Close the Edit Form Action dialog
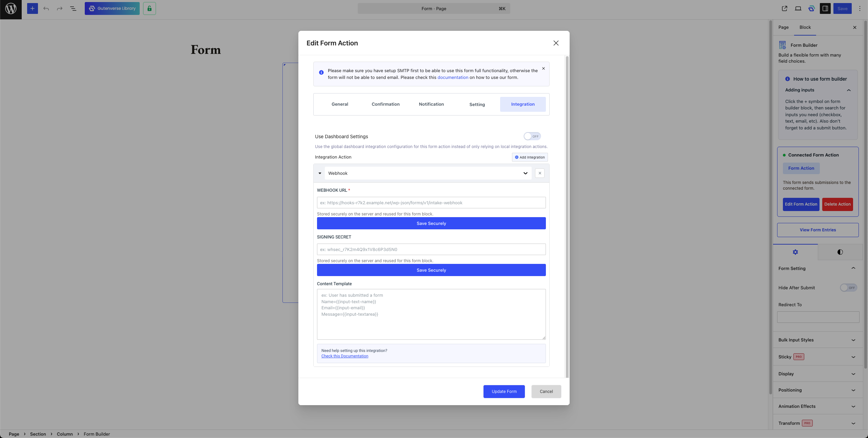 coord(556,43)
